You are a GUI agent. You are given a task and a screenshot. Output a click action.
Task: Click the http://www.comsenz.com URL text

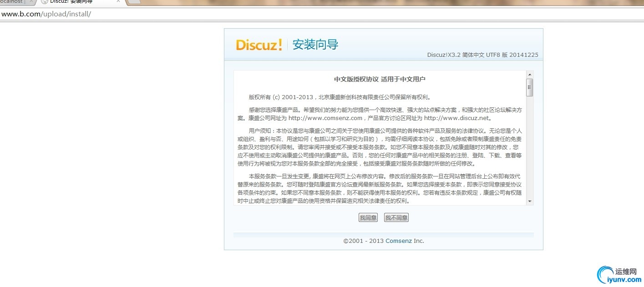(325, 118)
